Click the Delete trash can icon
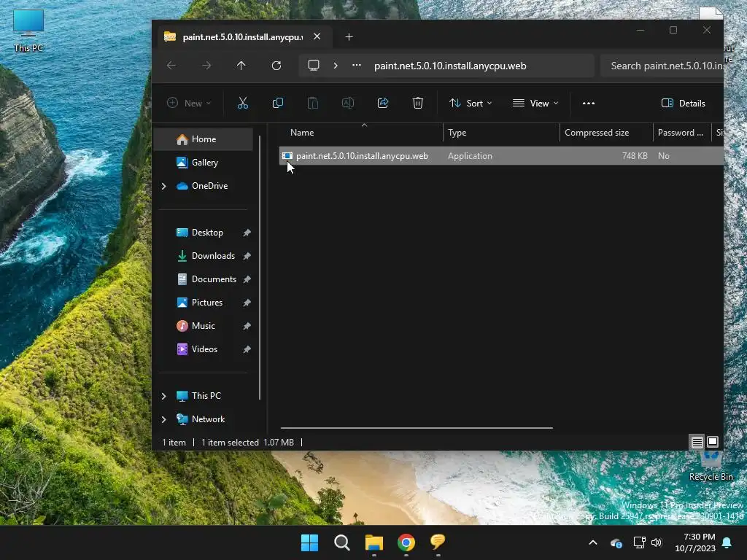The height and width of the screenshot is (560, 747). 418,103
